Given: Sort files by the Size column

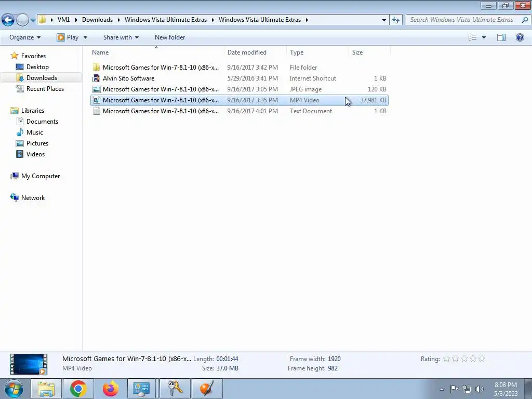Looking at the screenshot, I should click(x=369, y=52).
